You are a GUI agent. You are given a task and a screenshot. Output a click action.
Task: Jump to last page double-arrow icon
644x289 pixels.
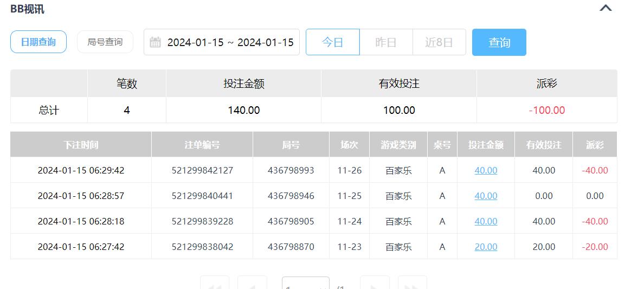[412, 285]
